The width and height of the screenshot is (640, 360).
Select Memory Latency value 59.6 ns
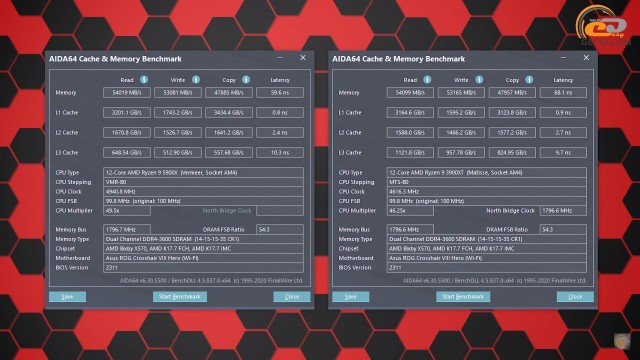coord(280,93)
